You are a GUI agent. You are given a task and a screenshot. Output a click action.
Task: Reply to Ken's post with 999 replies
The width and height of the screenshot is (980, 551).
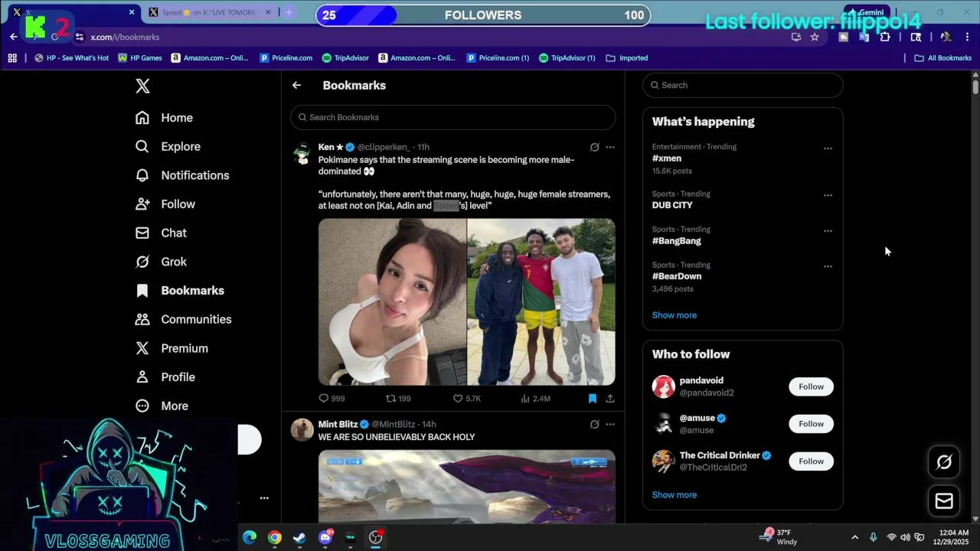332,399
